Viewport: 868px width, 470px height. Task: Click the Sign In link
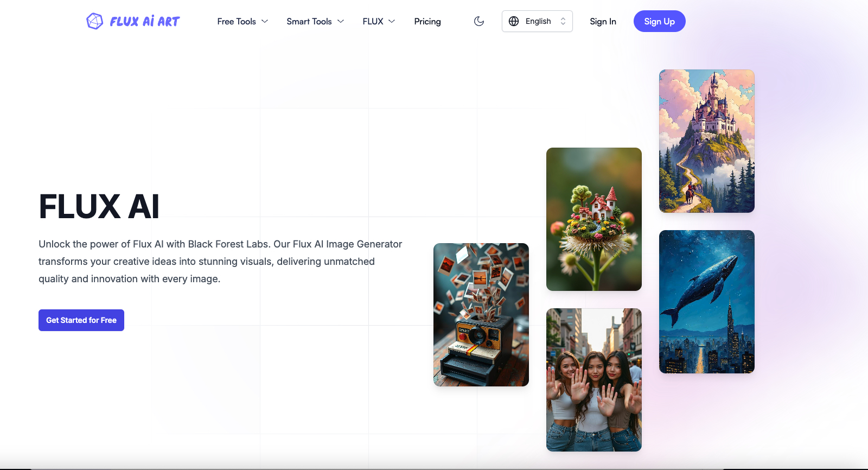[603, 21]
